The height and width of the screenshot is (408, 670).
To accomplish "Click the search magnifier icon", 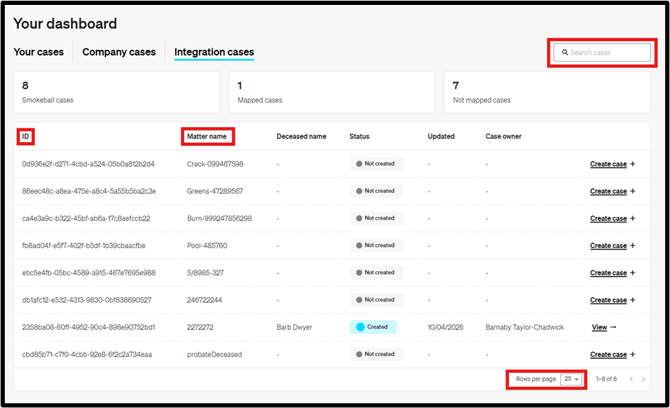I will (x=566, y=52).
